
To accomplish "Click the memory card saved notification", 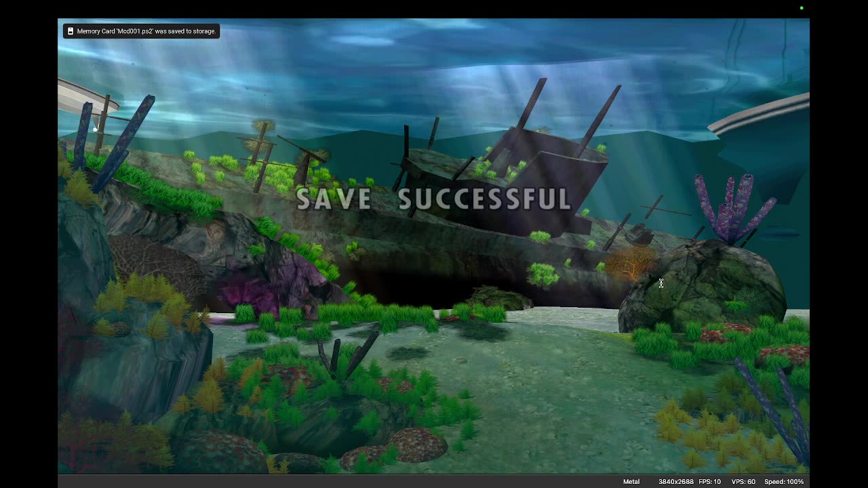I will [x=141, y=31].
